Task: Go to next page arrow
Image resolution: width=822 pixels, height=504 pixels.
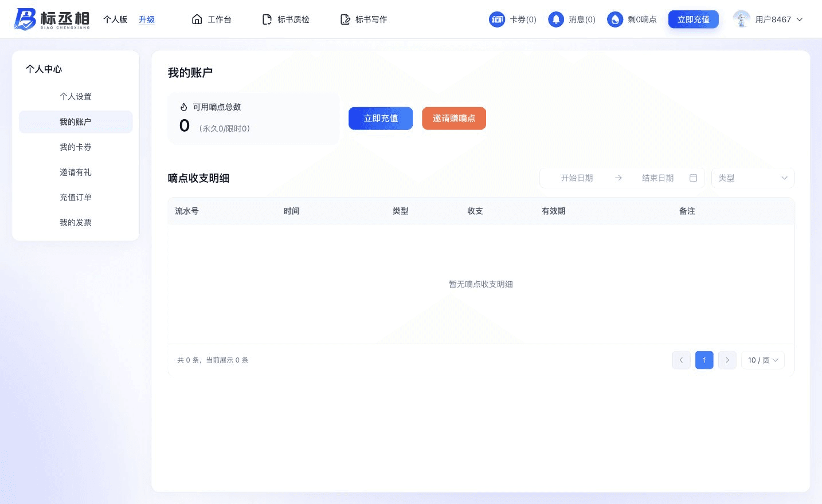Action: (727, 360)
